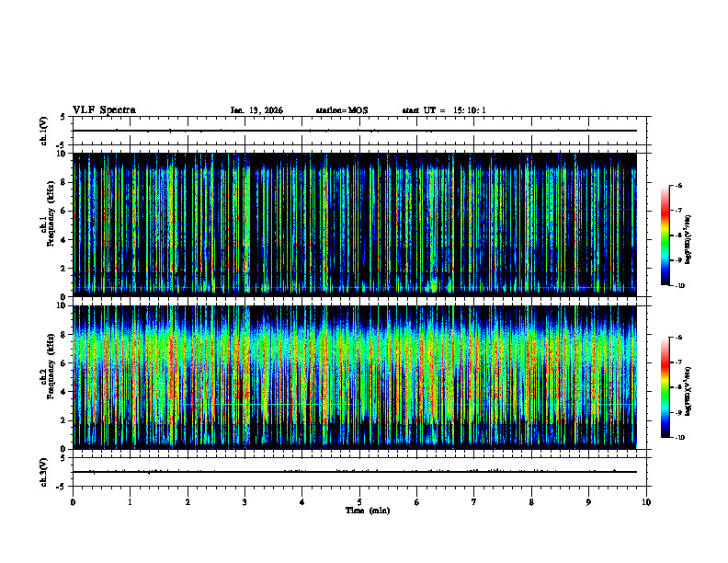
Task: Click the ch.2 frequency tick label "6"
Action: pos(63,363)
